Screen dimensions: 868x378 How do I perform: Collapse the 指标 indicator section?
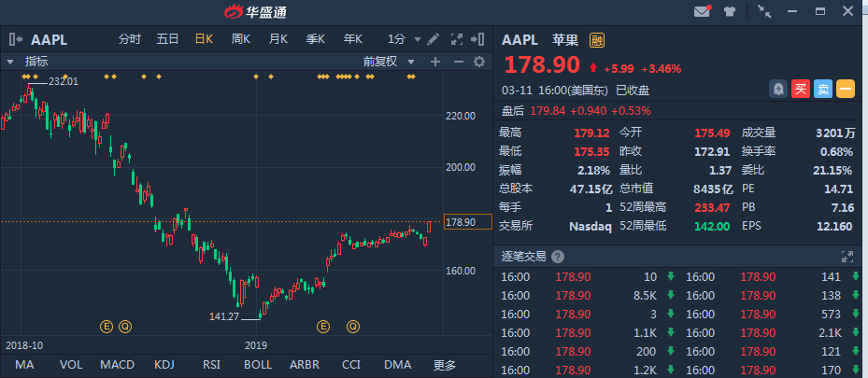tap(11, 62)
